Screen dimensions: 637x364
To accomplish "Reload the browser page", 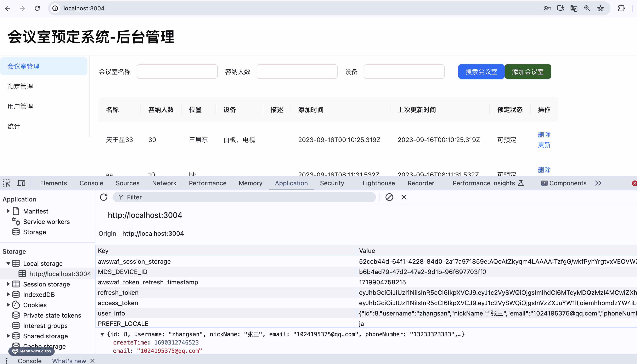I will [x=37, y=8].
